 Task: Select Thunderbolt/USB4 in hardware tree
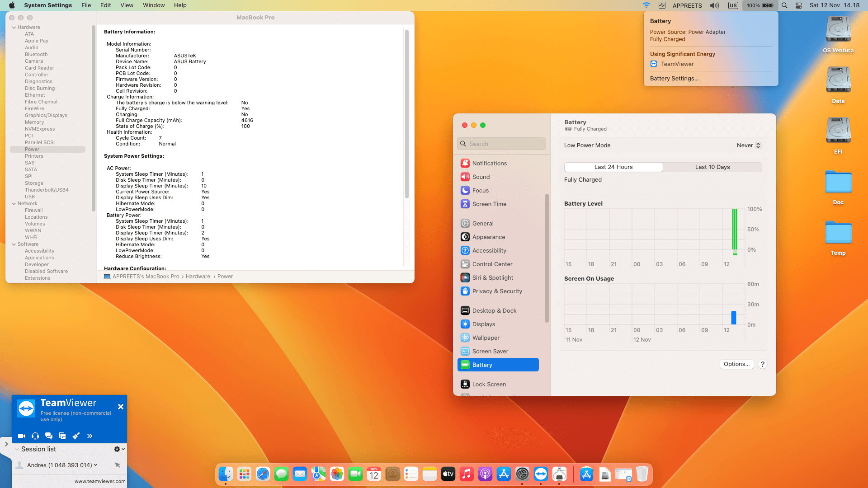coord(47,190)
